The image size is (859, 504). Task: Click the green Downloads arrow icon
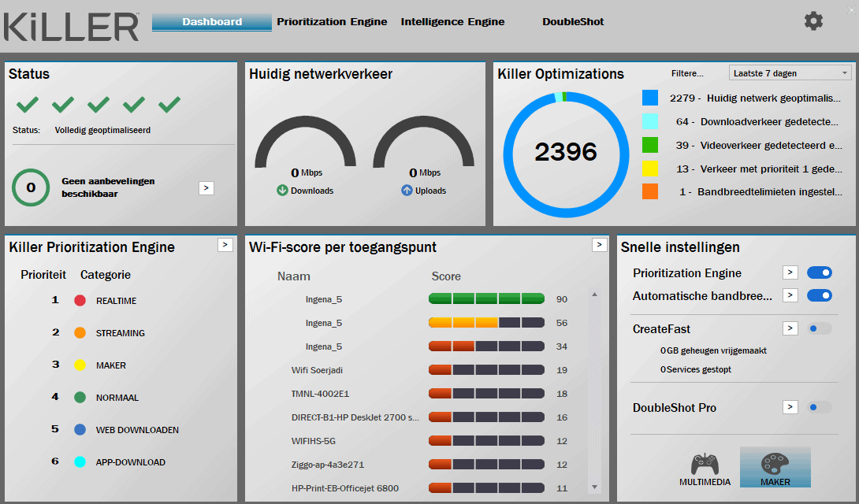tap(282, 191)
